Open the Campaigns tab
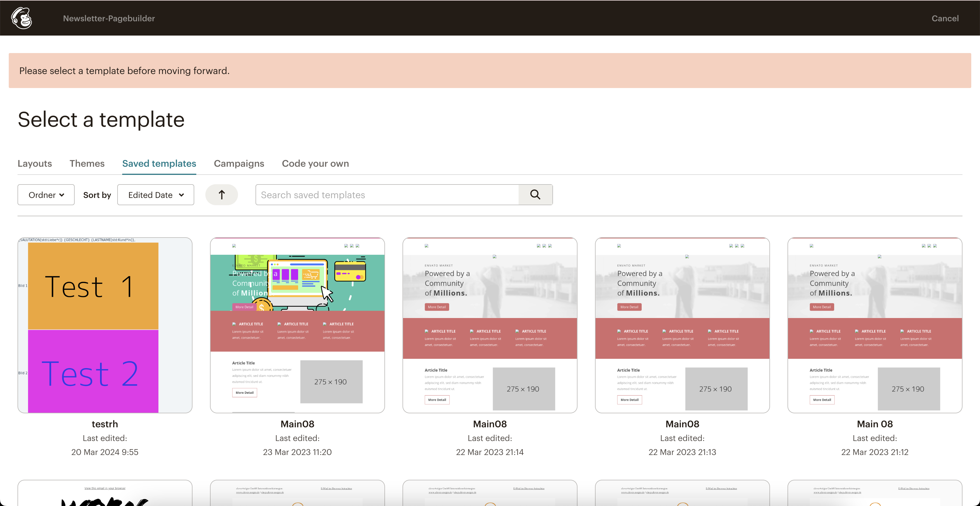This screenshot has width=980, height=506. 239,164
